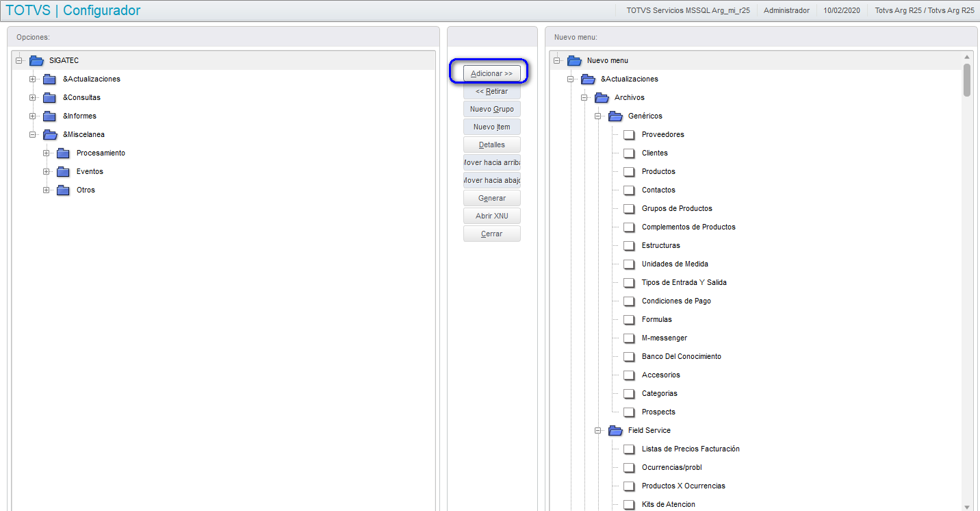This screenshot has width=980, height=511.
Task: Check the Productos X Ocurrencias box
Action: click(629, 486)
